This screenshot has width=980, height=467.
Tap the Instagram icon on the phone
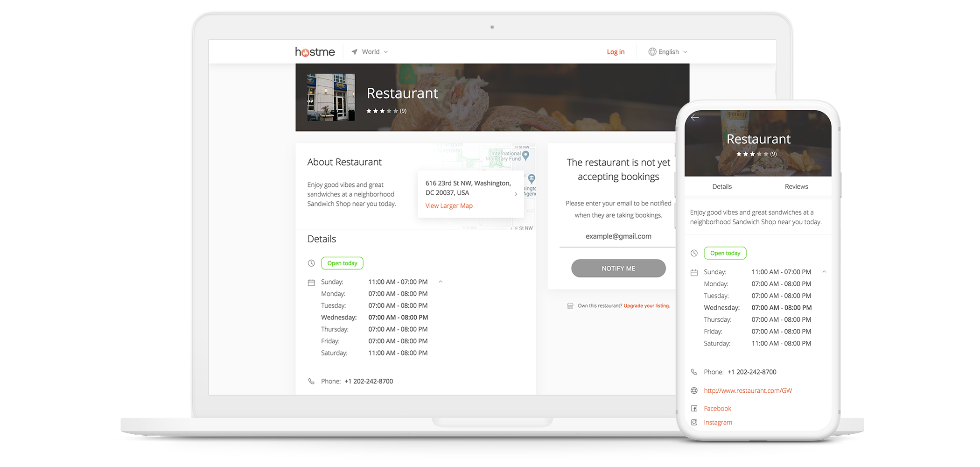tap(694, 423)
